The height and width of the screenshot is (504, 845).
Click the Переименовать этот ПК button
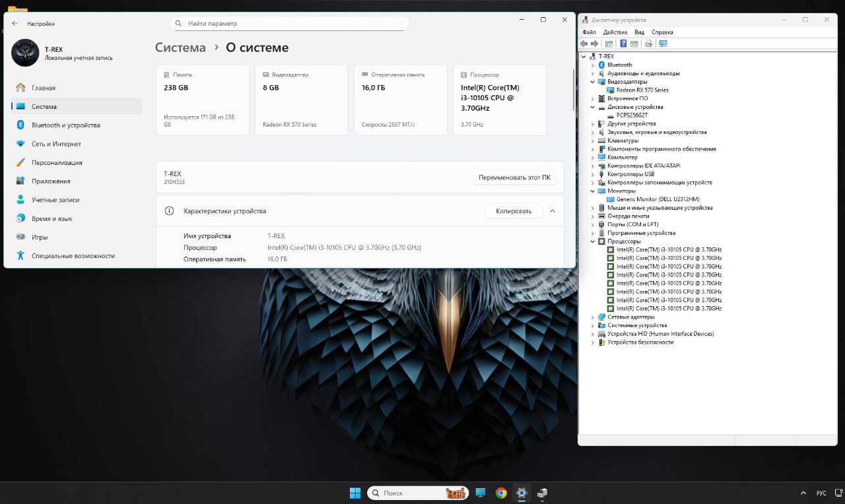pos(514,177)
